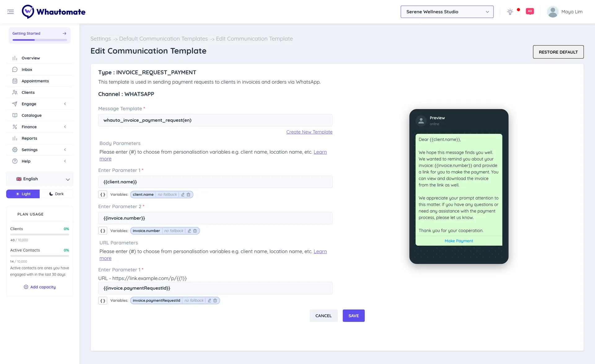Go to Settings breadcrumb
595x364 pixels.
(100, 39)
